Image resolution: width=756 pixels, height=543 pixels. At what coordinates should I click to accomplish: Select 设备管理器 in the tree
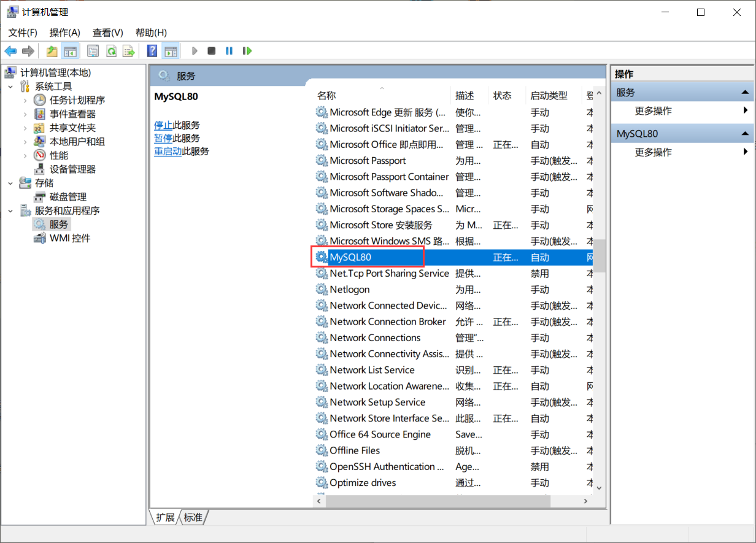tap(72, 169)
